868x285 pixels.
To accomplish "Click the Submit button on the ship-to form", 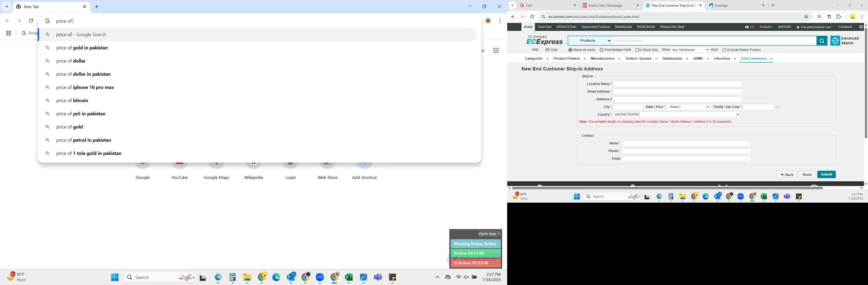I will click(x=826, y=174).
